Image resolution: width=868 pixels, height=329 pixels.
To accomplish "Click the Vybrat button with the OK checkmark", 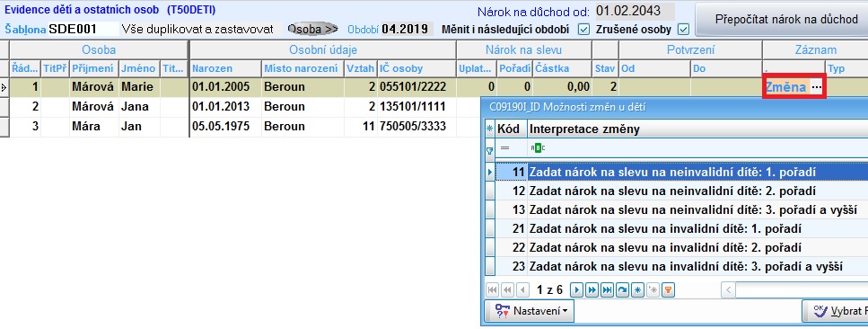I will coord(835,311).
